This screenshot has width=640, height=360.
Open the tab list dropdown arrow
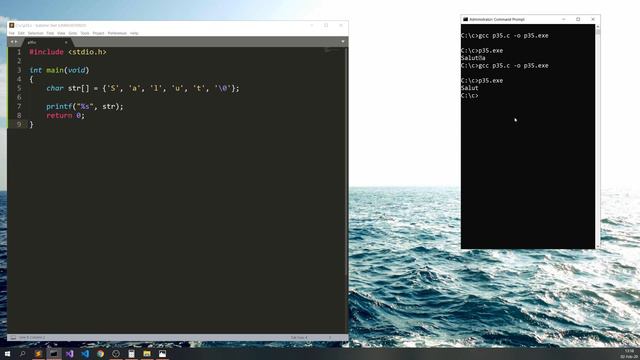coord(343,42)
